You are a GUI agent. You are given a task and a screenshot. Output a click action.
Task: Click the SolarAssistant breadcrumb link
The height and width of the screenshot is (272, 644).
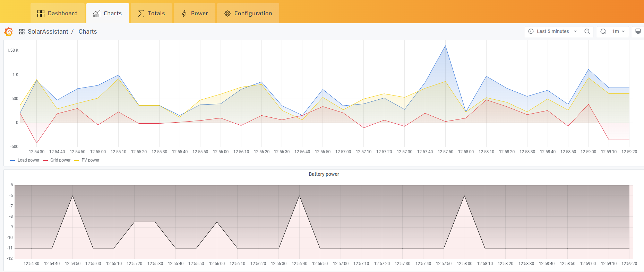pyautogui.click(x=48, y=32)
